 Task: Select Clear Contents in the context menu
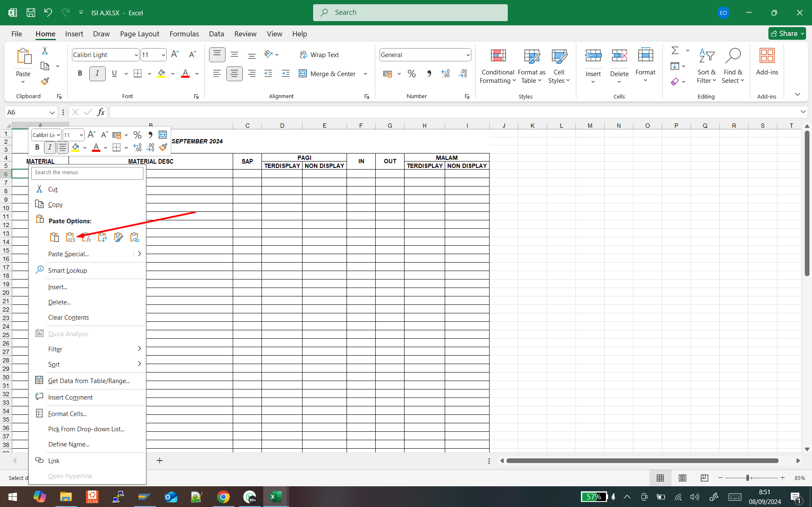click(69, 317)
